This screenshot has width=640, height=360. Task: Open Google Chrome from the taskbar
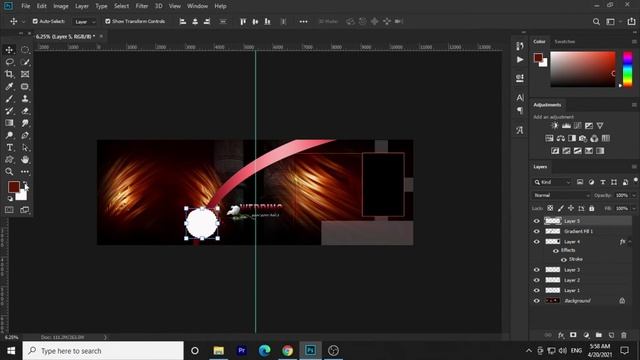tap(287, 351)
